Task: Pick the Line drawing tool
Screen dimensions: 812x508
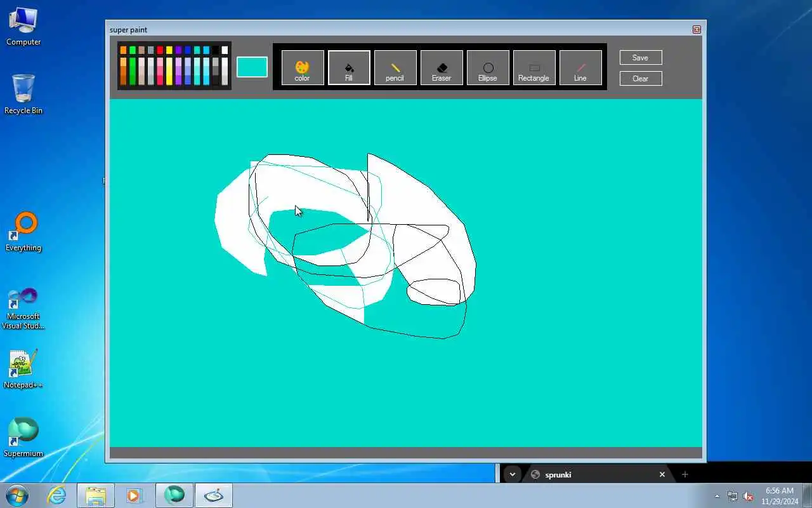Action: tap(580, 67)
